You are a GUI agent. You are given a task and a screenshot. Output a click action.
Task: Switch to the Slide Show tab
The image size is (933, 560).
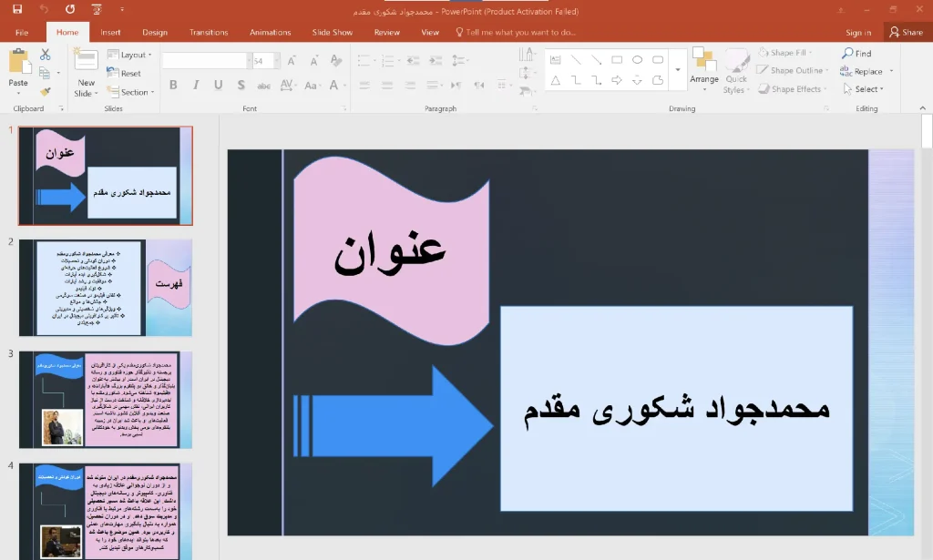332,32
